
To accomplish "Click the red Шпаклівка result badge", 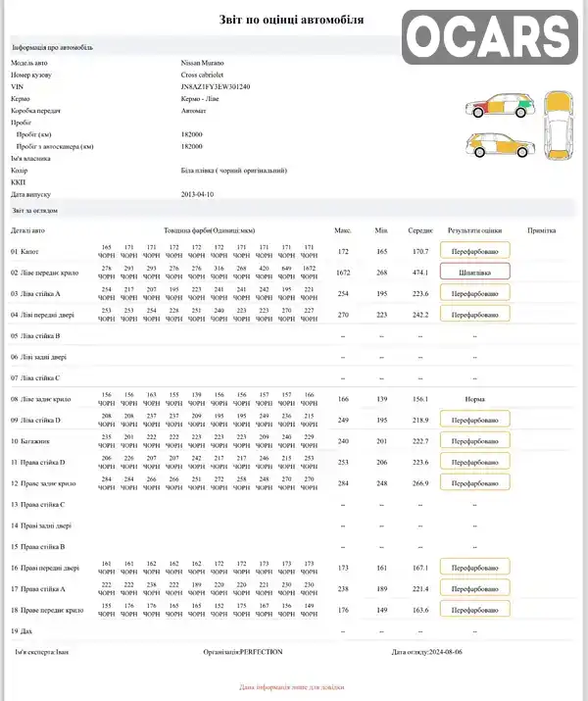I will pyautogui.click(x=474, y=272).
